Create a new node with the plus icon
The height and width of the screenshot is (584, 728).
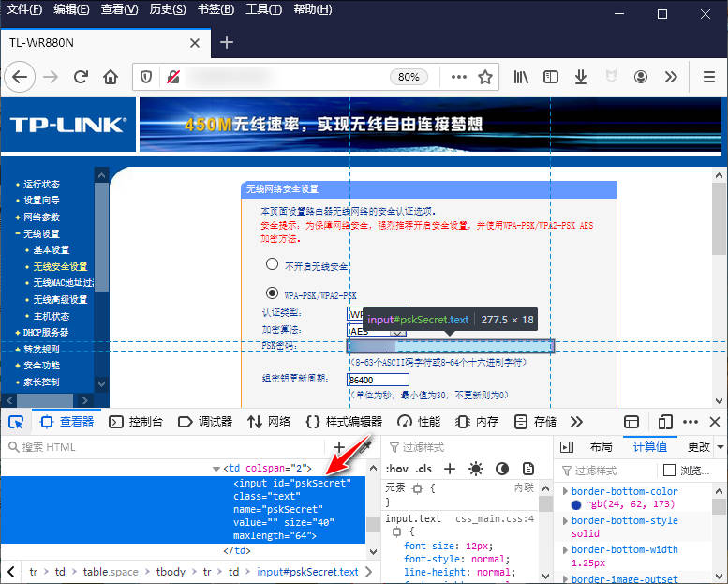[339, 447]
